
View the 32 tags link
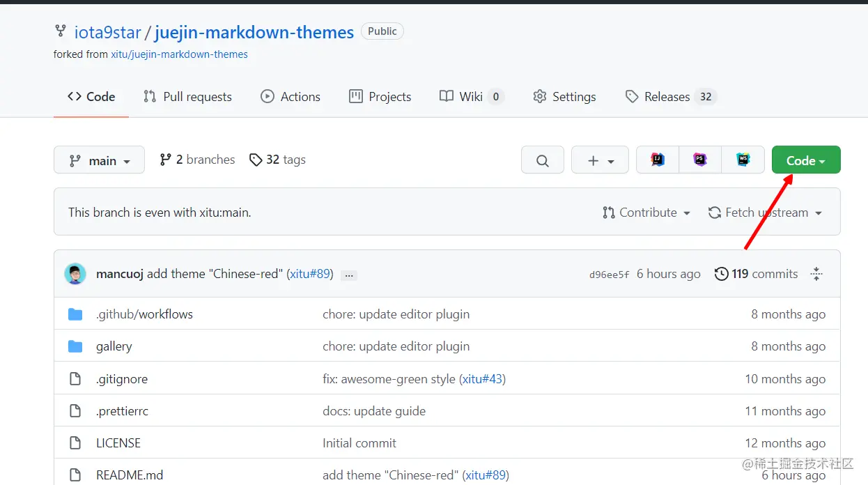pos(277,160)
